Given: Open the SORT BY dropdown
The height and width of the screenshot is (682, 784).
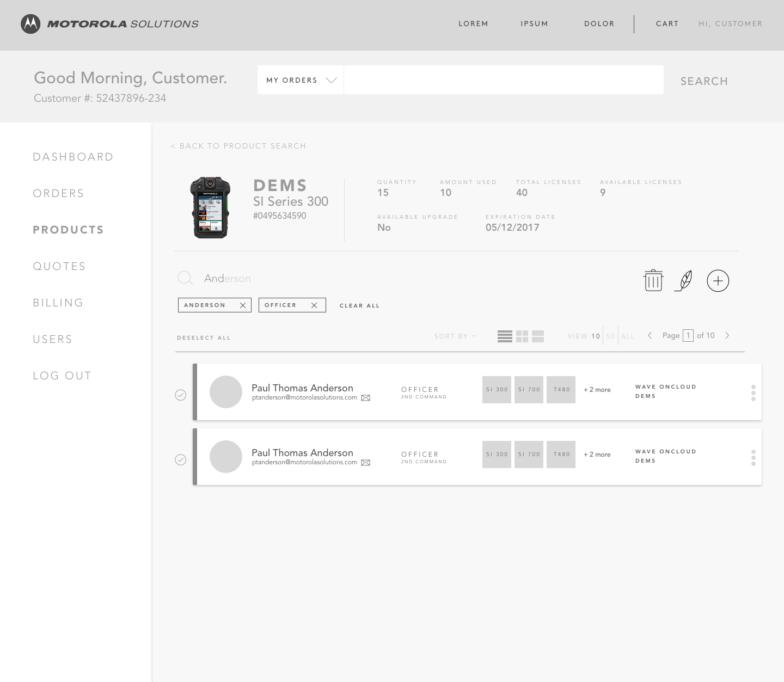Looking at the screenshot, I should coord(455,336).
